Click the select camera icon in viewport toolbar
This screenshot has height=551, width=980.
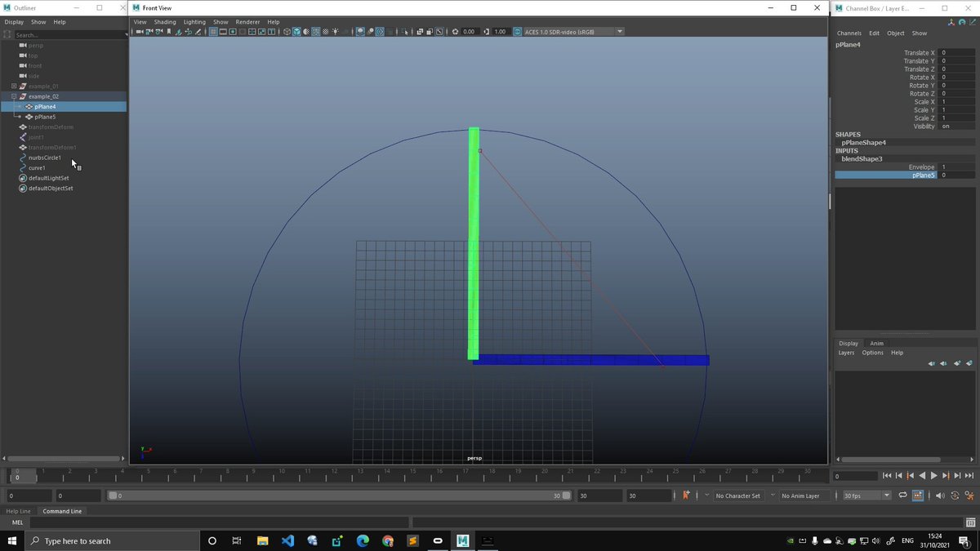tap(140, 31)
